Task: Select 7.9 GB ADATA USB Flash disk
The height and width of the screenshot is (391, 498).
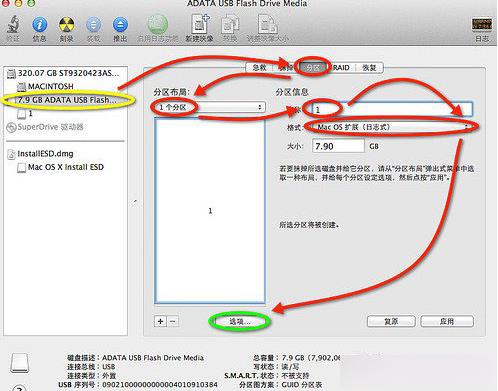Action: click(x=67, y=100)
